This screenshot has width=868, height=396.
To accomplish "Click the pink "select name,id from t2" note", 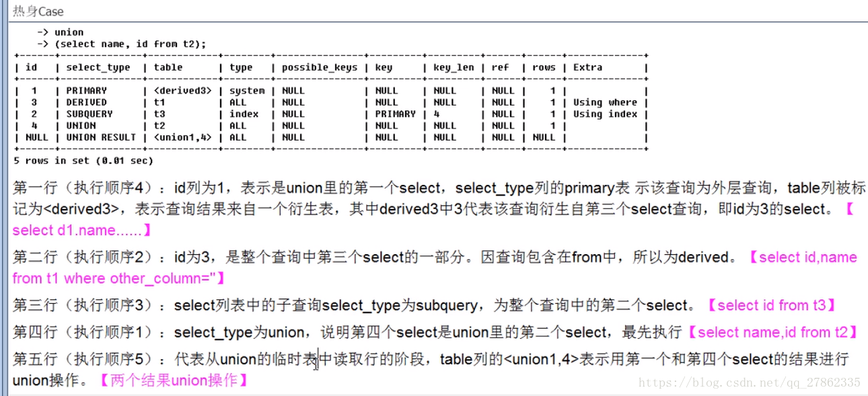I will (x=773, y=332).
